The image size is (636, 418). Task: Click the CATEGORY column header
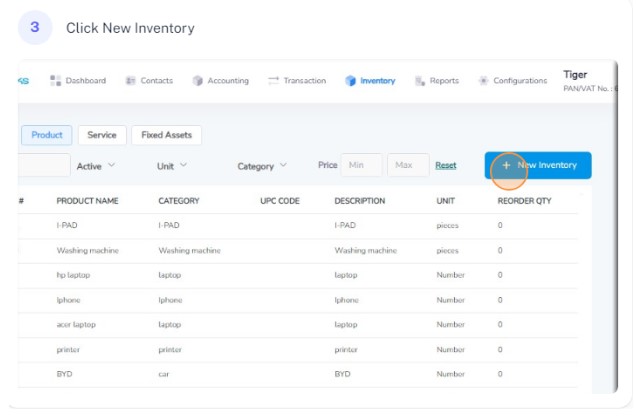pos(179,201)
